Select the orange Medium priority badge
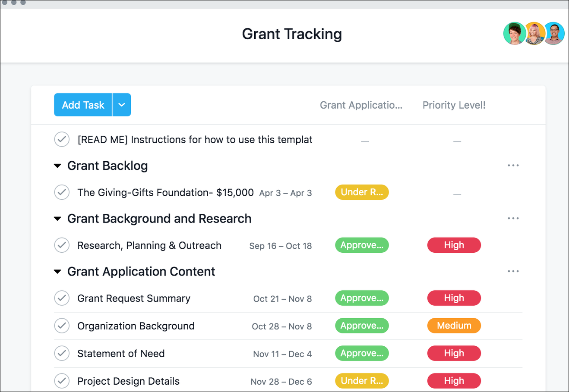The width and height of the screenshot is (569, 392). 454,326
